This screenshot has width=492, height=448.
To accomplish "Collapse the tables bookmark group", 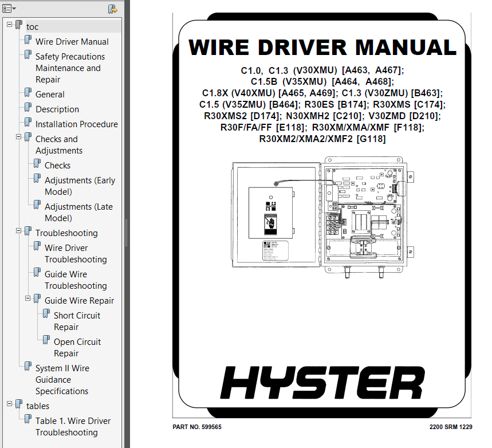I will click(9, 403).
